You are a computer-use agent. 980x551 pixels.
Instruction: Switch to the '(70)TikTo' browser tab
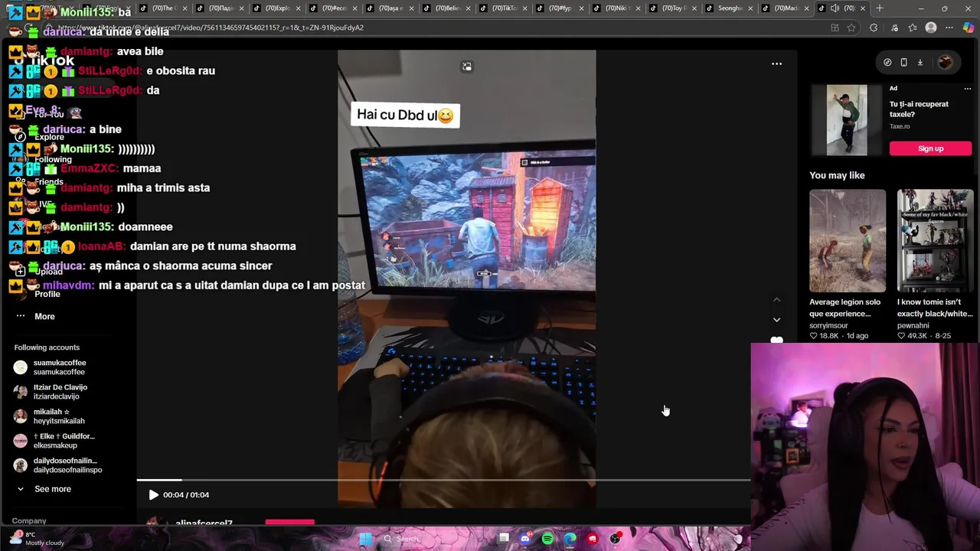tap(505, 8)
